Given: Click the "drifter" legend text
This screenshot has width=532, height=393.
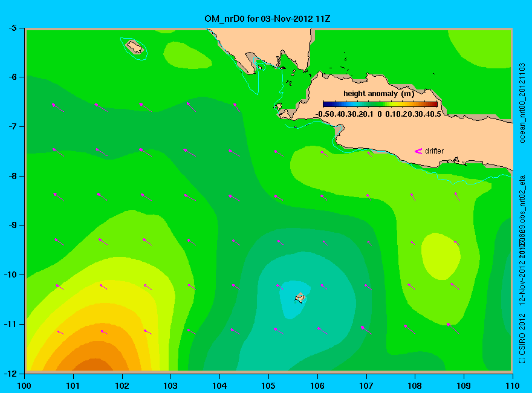Looking at the screenshot, I should 434,151.
